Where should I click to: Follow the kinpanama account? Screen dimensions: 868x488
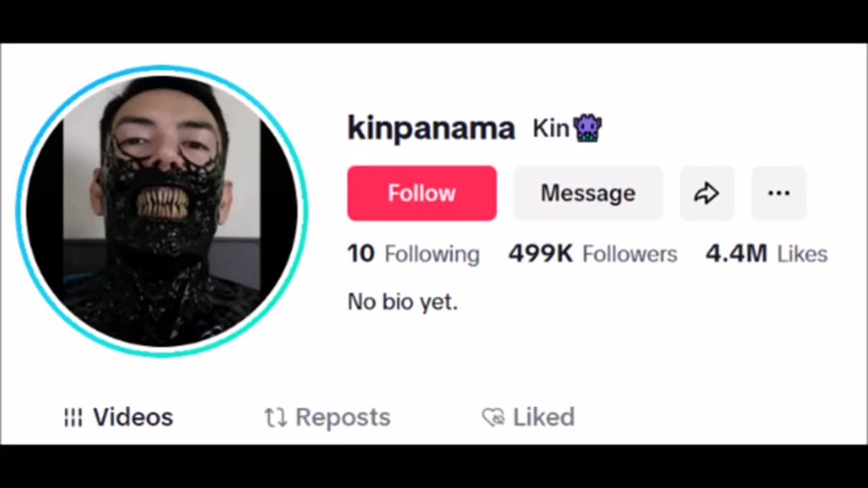(422, 193)
